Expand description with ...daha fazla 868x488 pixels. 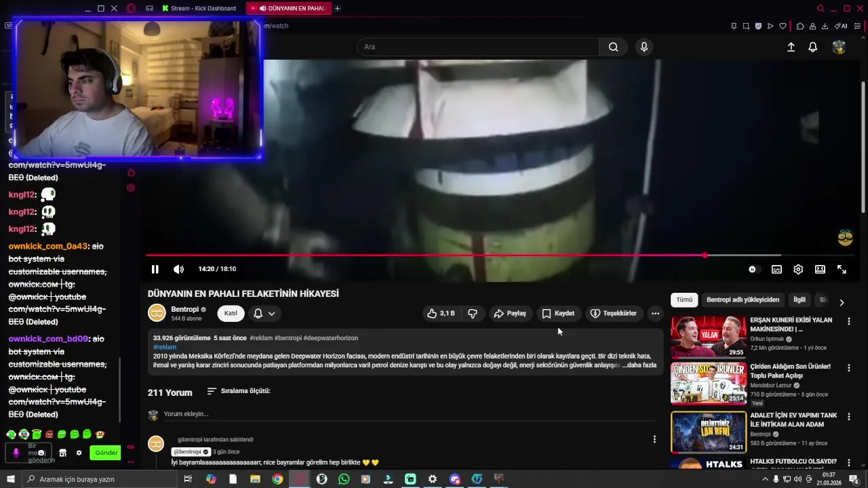click(x=639, y=365)
